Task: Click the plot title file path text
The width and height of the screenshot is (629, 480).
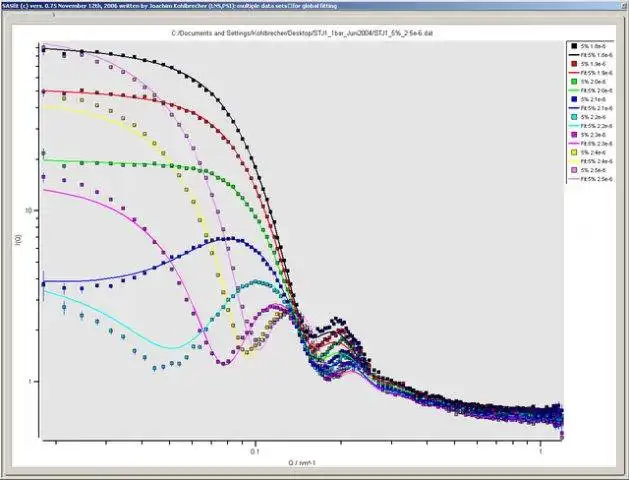Action: click(302, 33)
